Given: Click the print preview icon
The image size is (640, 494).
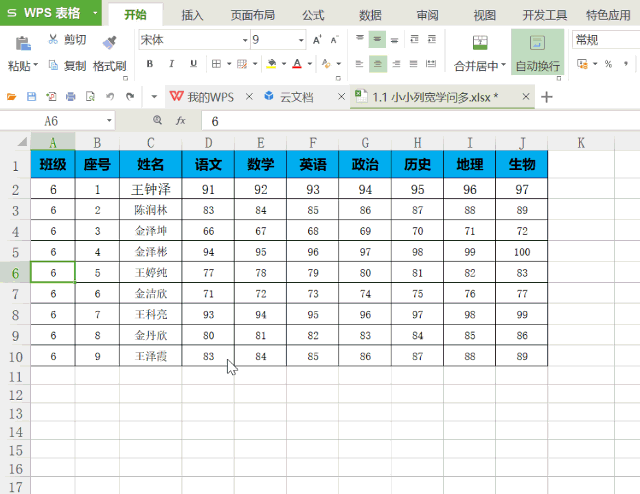Looking at the screenshot, I should (x=90, y=97).
